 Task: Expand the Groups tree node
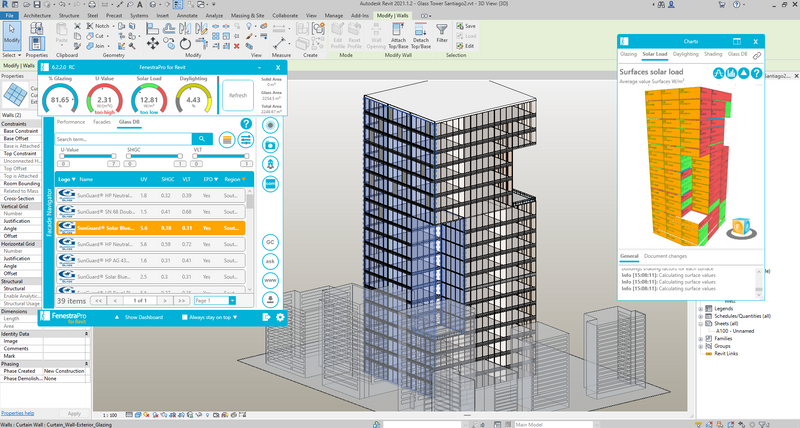click(x=701, y=346)
